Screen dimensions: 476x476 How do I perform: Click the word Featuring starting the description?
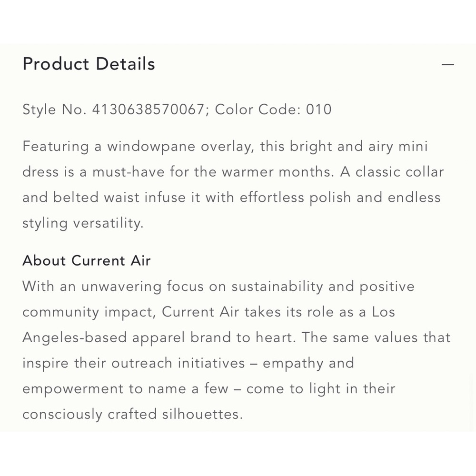(x=56, y=147)
